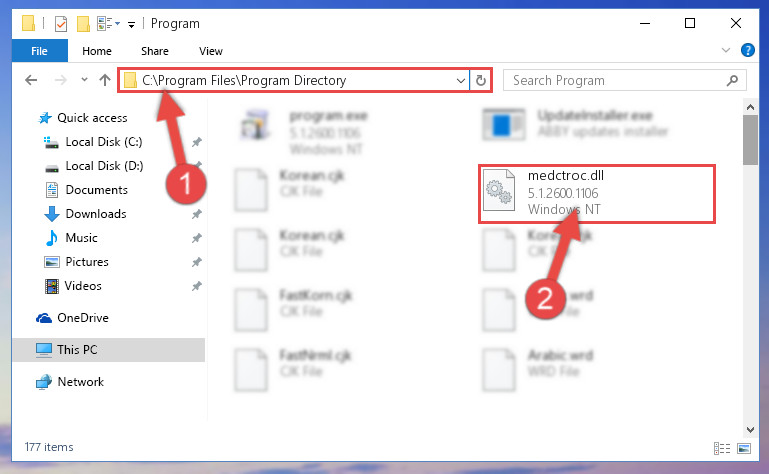Toggle the pin next to Downloads
The height and width of the screenshot is (474, 769).
(x=197, y=214)
